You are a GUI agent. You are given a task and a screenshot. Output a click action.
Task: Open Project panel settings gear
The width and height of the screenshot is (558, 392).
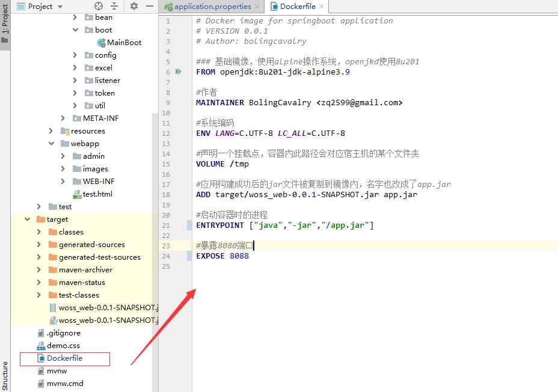(x=134, y=6)
